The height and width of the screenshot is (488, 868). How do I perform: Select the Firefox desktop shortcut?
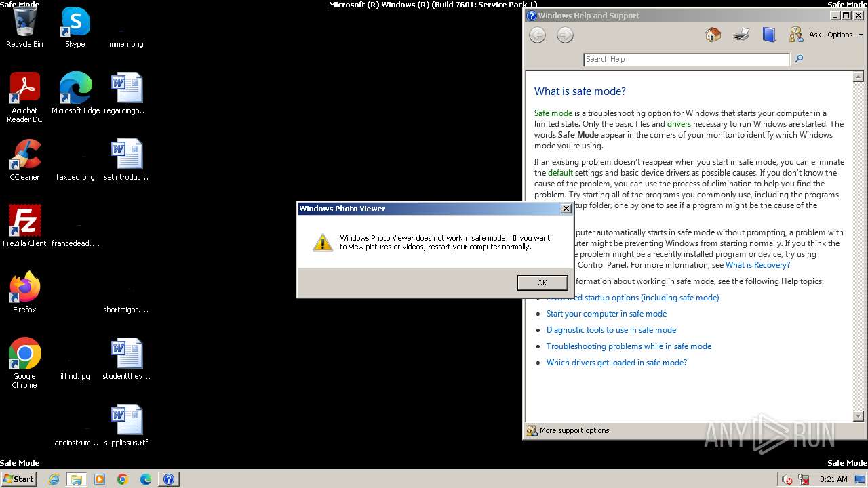24,293
